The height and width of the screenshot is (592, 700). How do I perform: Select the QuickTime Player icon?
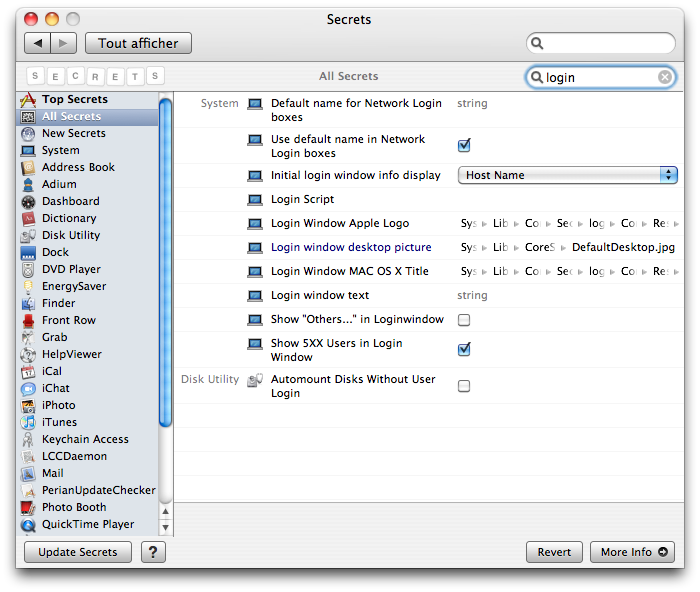[x=28, y=525]
